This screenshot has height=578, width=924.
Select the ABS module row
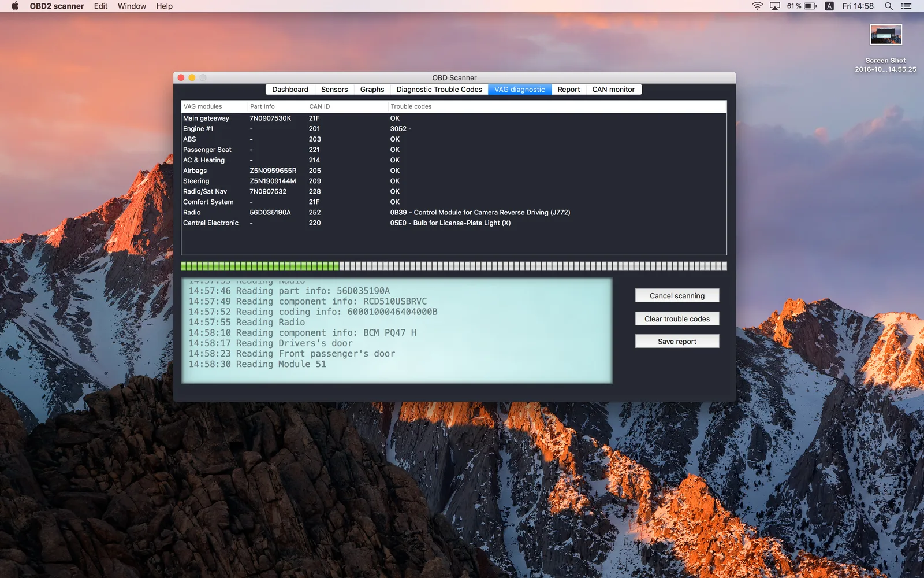[454, 139]
